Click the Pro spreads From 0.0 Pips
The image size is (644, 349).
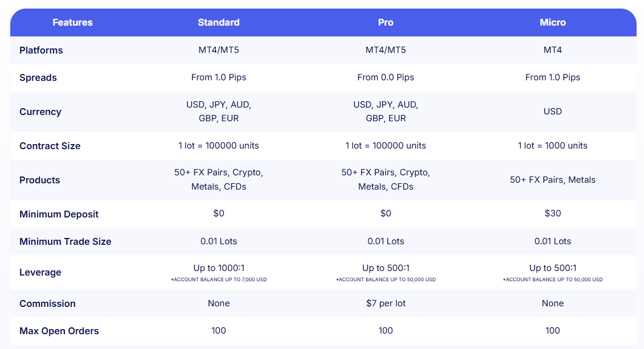coord(385,77)
